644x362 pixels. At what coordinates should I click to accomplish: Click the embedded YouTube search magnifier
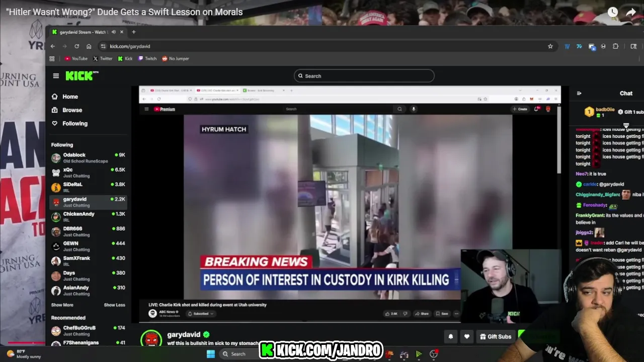[399, 109]
